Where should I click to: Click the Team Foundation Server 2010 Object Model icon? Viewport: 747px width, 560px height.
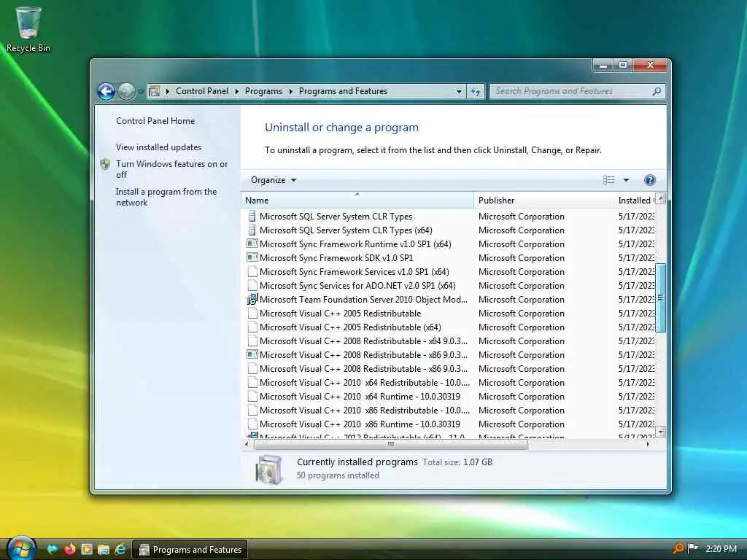(x=252, y=300)
